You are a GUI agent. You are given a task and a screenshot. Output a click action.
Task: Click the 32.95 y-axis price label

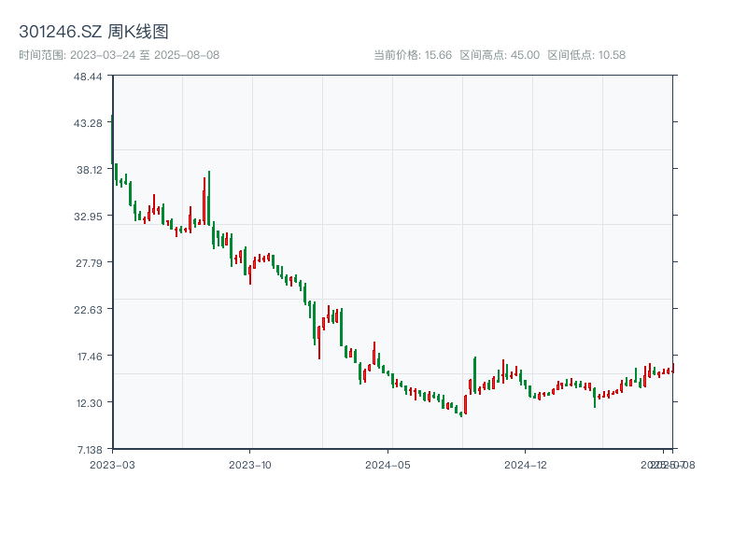[90, 216]
